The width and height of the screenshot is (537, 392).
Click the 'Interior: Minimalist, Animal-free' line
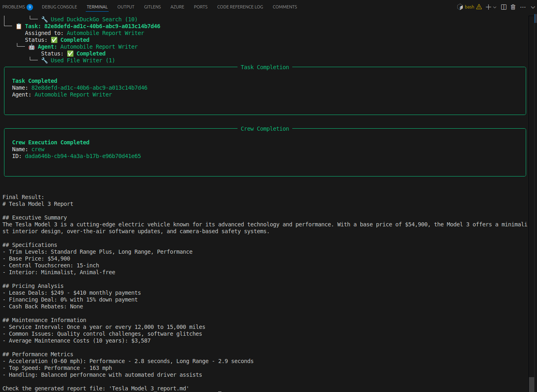(59, 272)
